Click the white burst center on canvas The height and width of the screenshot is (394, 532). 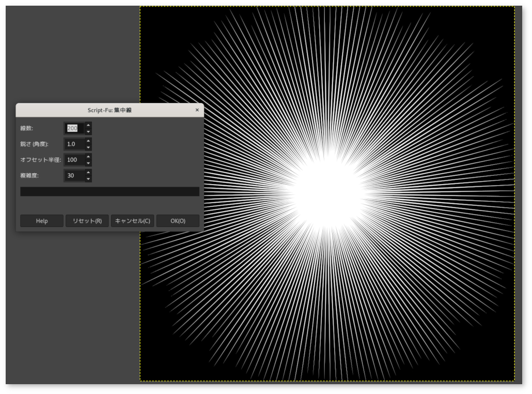coord(327,193)
